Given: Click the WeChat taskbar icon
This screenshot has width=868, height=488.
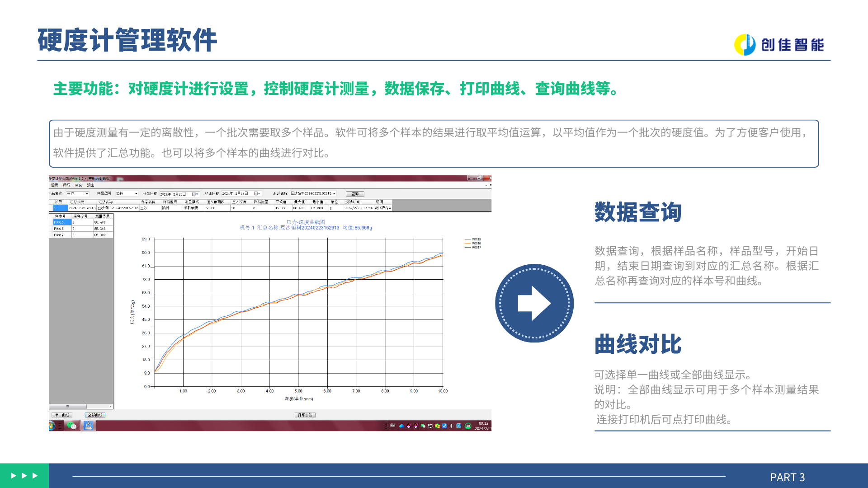Looking at the screenshot, I should (71, 426).
